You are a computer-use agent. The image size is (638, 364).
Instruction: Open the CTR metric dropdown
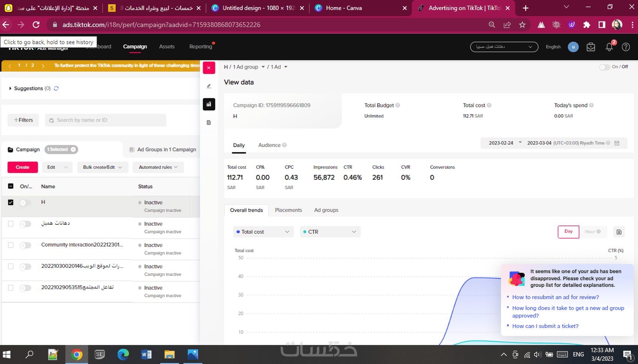point(330,232)
